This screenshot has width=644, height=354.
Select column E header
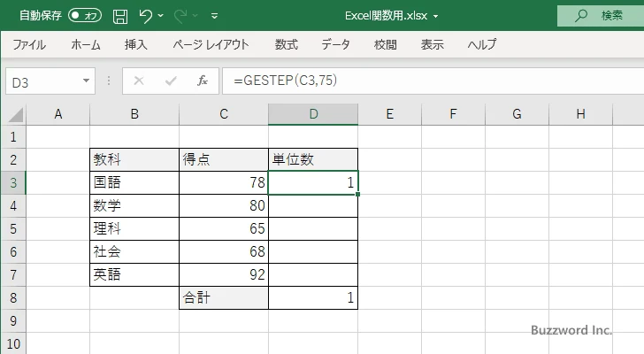click(x=390, y=114)
